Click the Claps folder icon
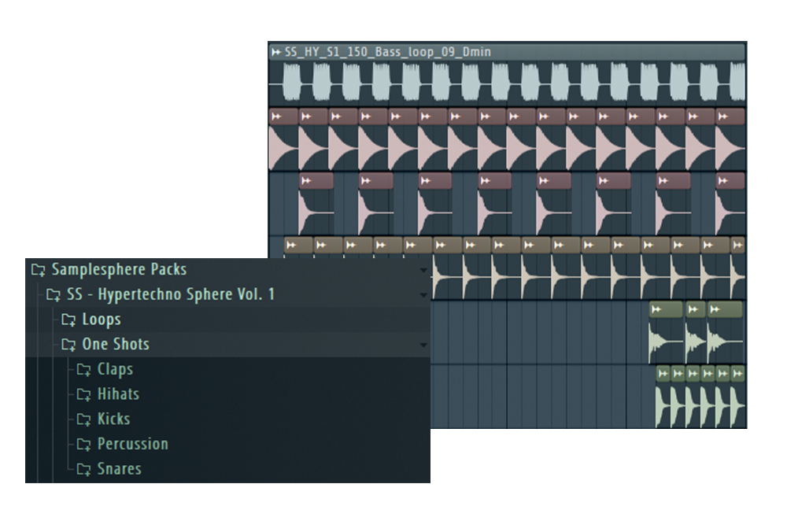The width and height of the screenshot is (787, 532). (84, 370)
